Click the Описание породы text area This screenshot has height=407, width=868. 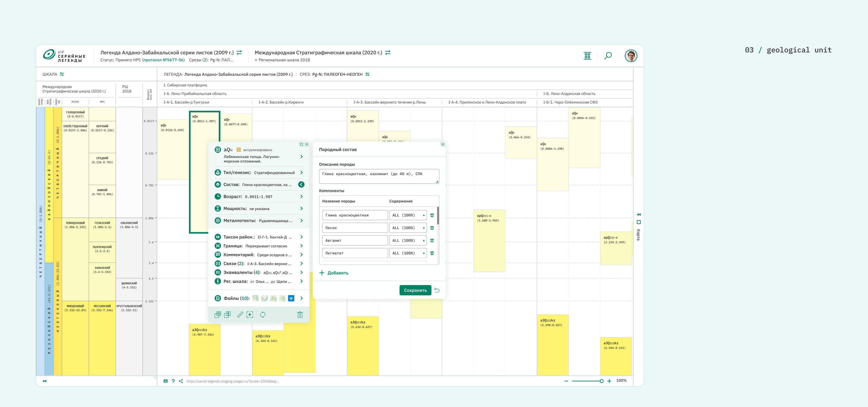(379, 176)
